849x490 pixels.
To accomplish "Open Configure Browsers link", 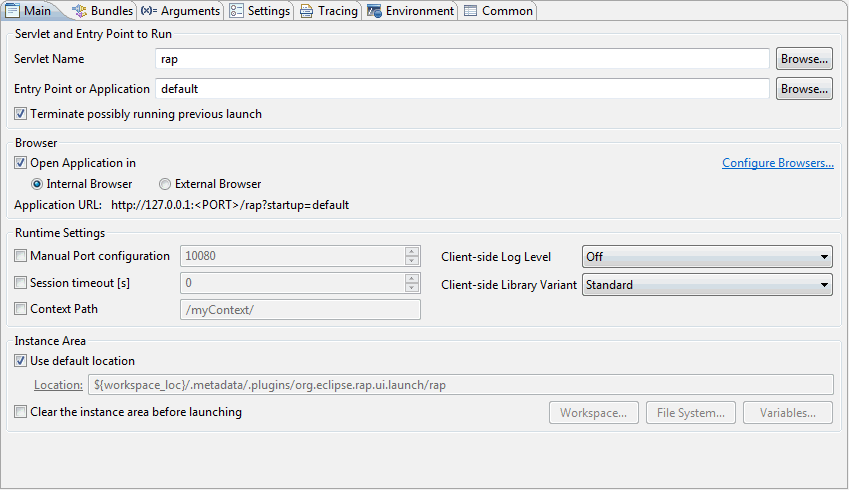I will (x=778, y=163).
